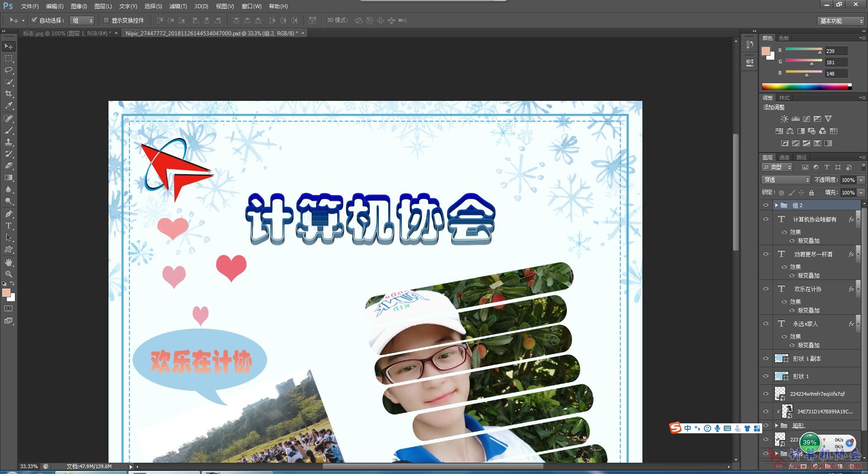Collapse effects of 计算机协会啥都有 layer
The height and width of the screenshot is (474, 868).
858,219
